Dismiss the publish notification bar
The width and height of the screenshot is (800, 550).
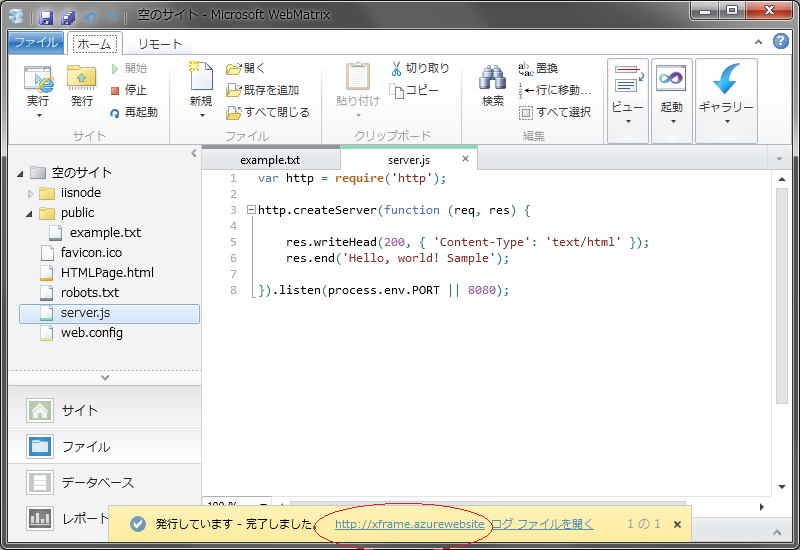click(677, 524)
